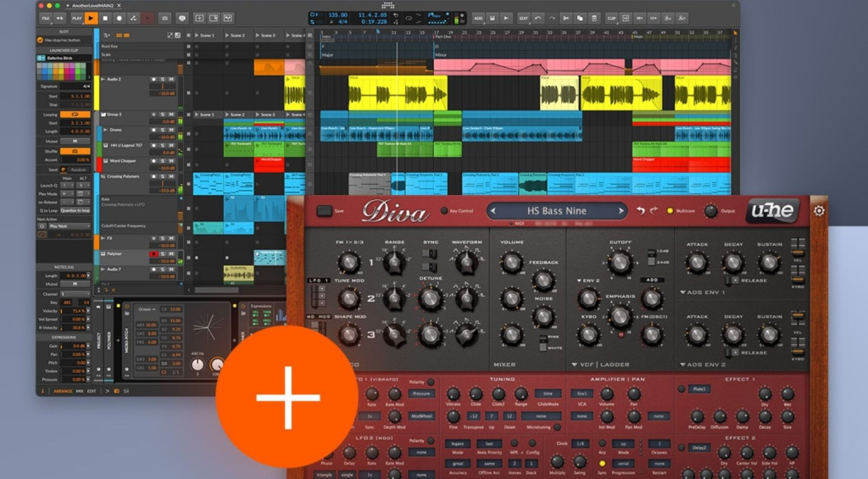This screenshot has width=868, height=479.
Task: Undo last change in Diva header
Action: 641,210
